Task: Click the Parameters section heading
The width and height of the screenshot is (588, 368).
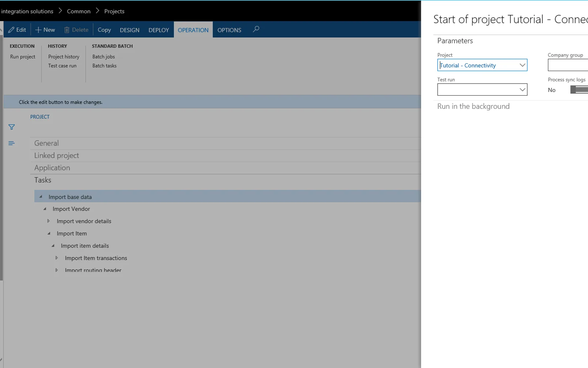Action: tap(455, 41)
